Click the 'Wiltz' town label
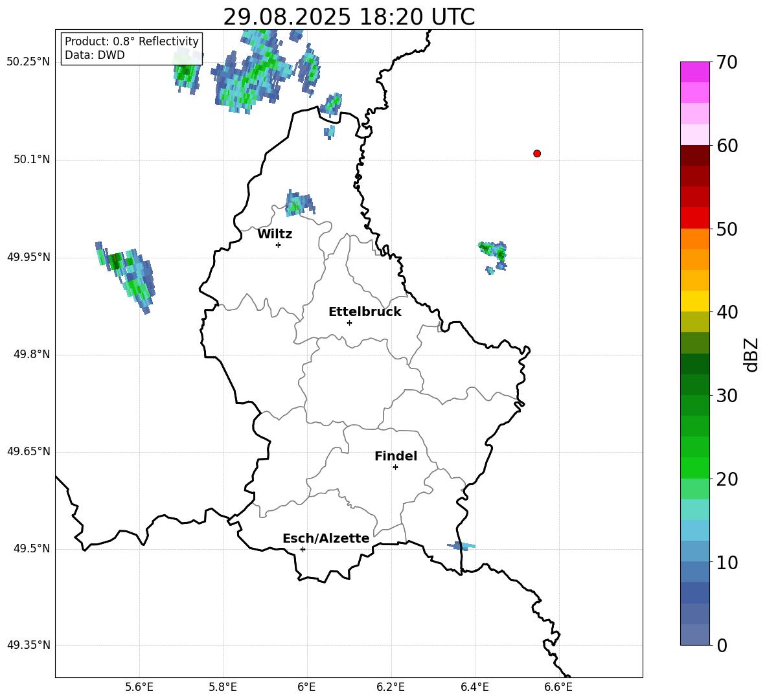The width and height of the screenshot is (767, 700). click(275, 234)
